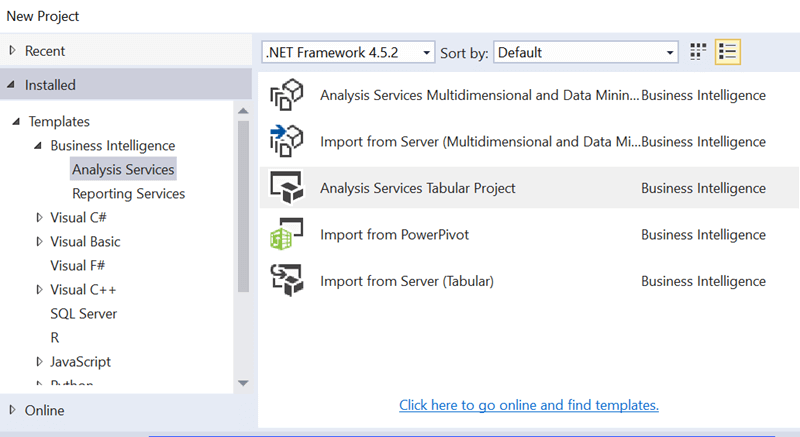Screen dimensions: 800x437
Task: Choose Import from PowerPivot template
Action: tap(529, 234)
